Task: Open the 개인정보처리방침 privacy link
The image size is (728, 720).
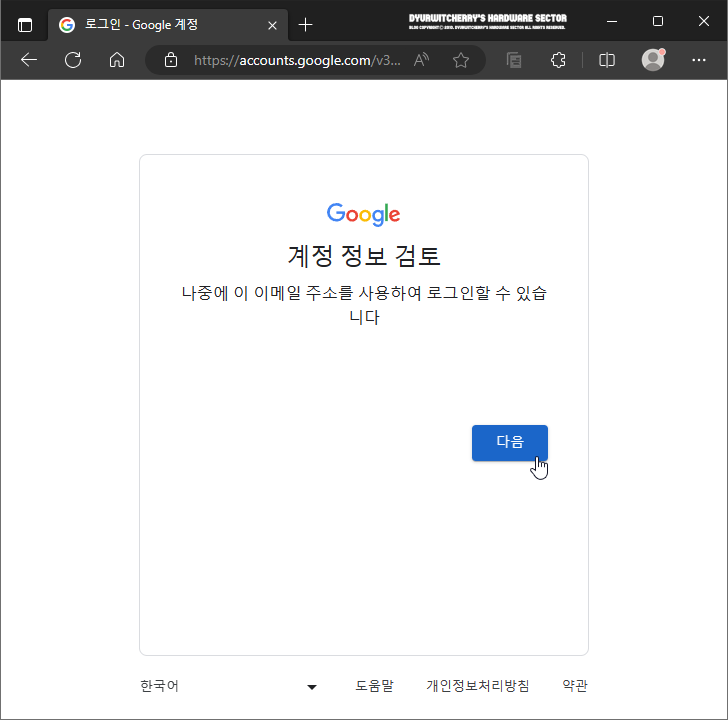Action: click(x=478, y=686)
